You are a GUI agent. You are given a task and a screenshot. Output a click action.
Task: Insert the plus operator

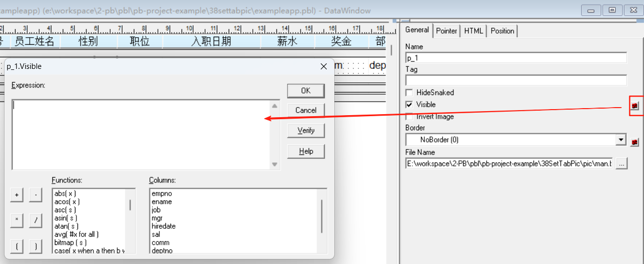pyautogui.click(x=17, y=195)
